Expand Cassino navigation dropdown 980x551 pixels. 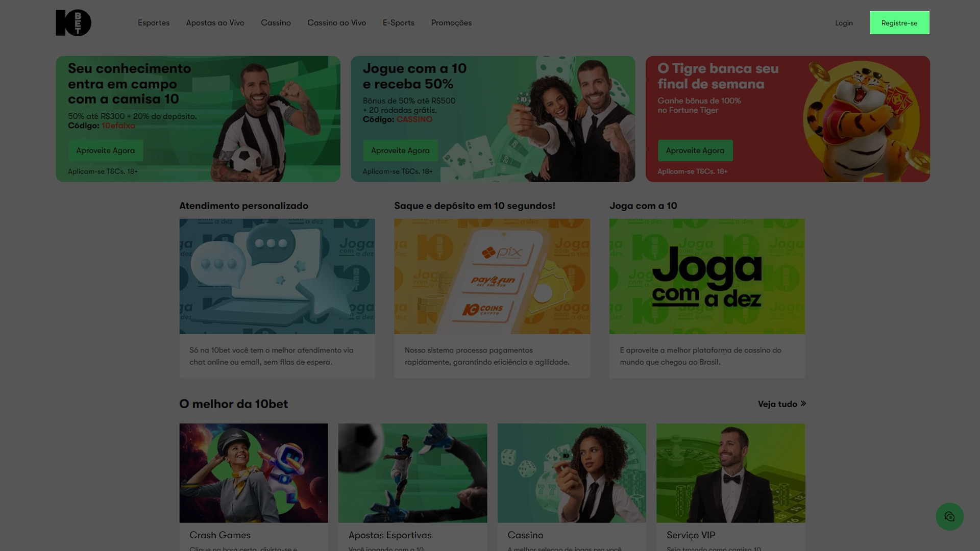click(x=276, y=23)
